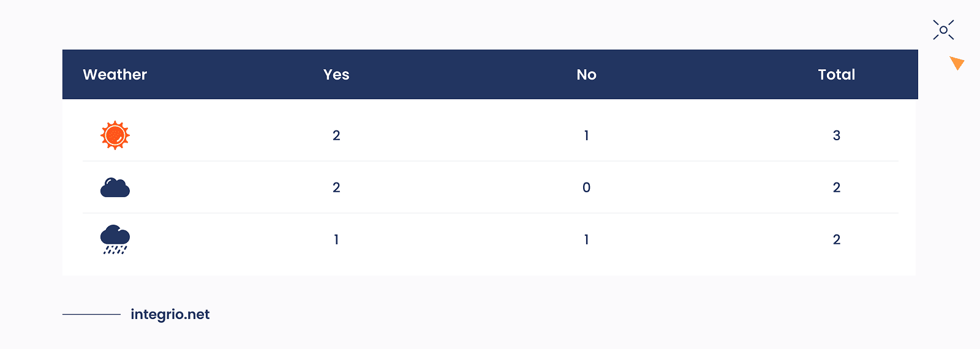The width and height of the screenshot is (980, 349).
Task: Click the orange sun weather icon
Action: [115, 135]
